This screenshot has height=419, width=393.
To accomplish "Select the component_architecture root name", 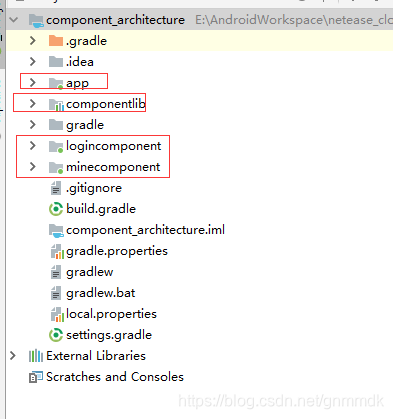I will tap(115, 20).
